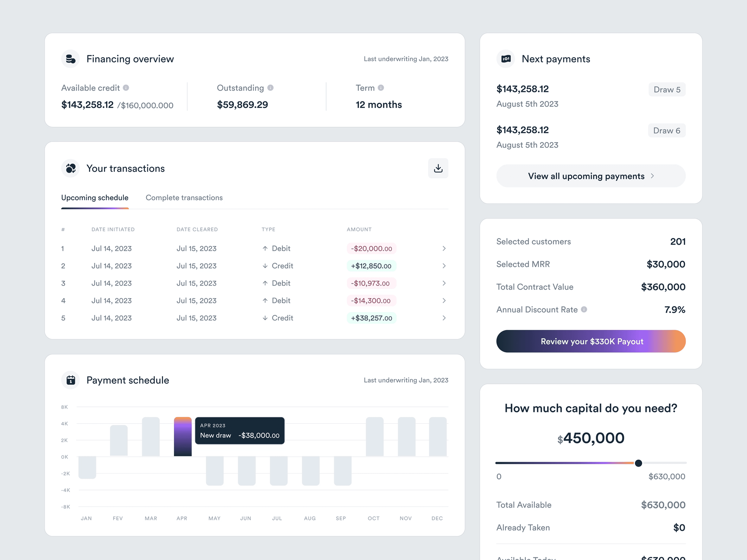Screen dimensions: 747x560
Task: View all upcoming payments
Action: pos(591,176)
